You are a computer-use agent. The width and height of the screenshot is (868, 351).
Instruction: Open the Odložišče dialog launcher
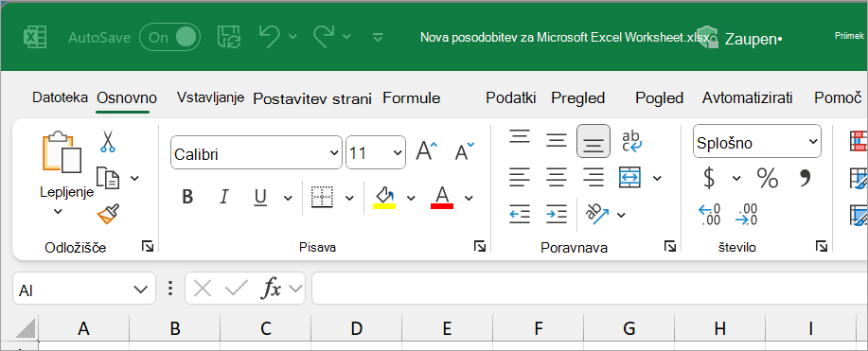pos(148,246)
